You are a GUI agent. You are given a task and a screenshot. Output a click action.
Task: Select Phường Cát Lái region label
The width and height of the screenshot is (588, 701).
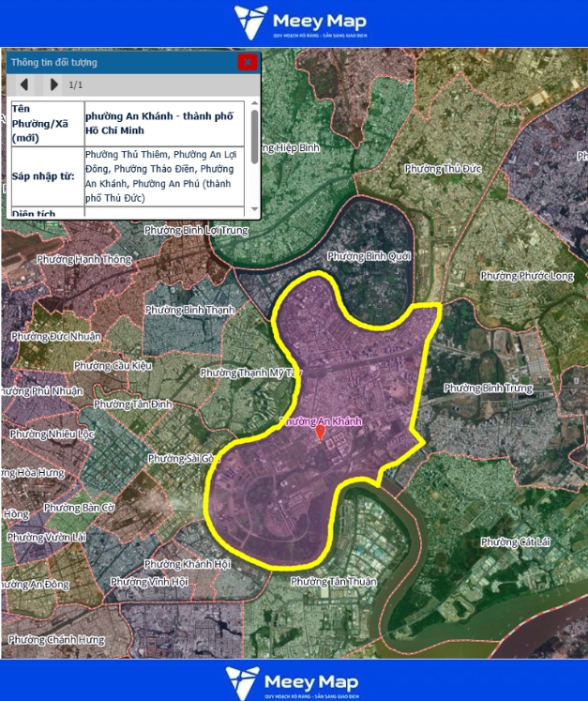tap(515, 542)
